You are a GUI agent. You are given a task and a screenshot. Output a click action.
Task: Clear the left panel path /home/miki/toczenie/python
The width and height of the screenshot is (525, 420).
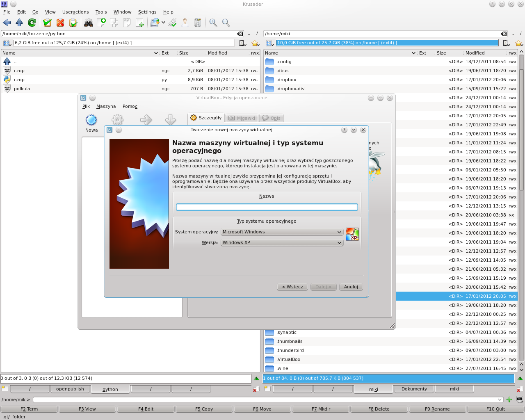[240, 34]
